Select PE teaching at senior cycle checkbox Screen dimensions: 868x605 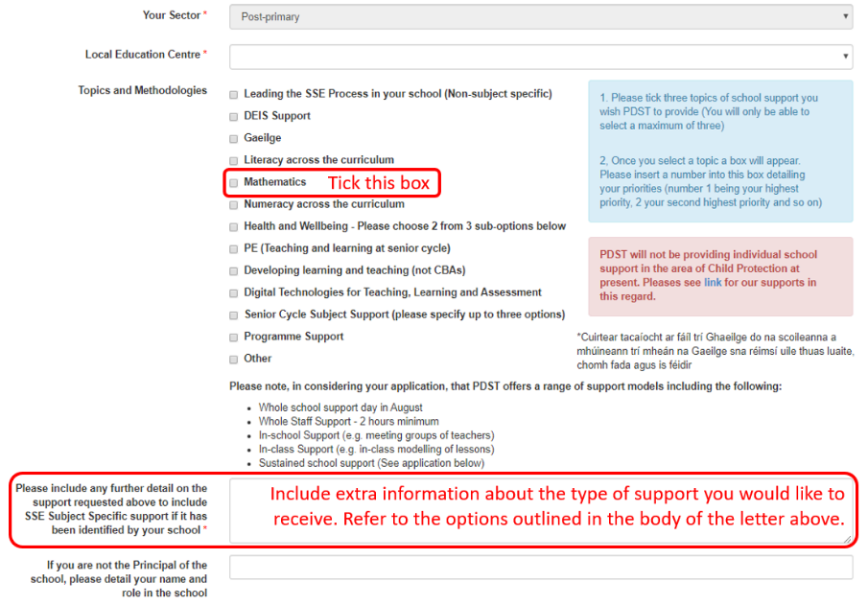(234, 249)
